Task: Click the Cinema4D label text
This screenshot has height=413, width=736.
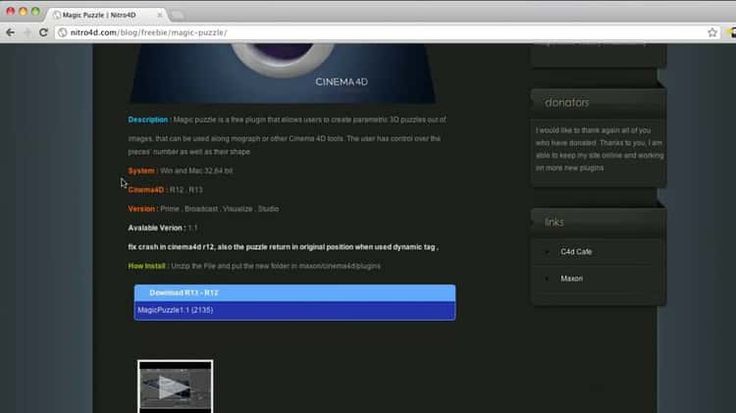Action: 146,190
